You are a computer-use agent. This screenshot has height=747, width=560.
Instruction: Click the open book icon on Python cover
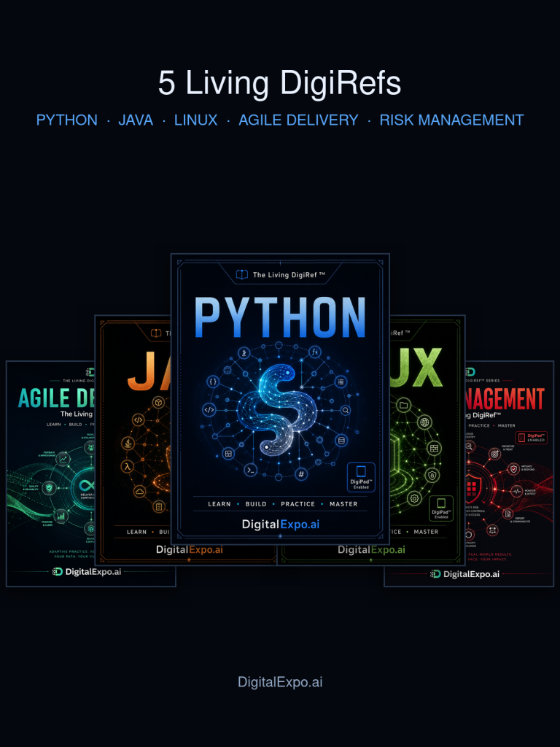coord(242,275)
